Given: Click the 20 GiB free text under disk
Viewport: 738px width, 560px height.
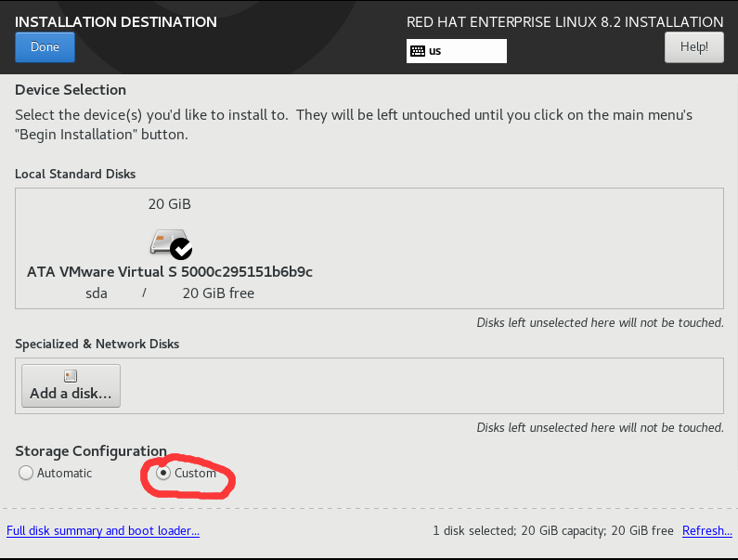Looking at the screenshot, I should pyautogui.click(x=218, y=293).
